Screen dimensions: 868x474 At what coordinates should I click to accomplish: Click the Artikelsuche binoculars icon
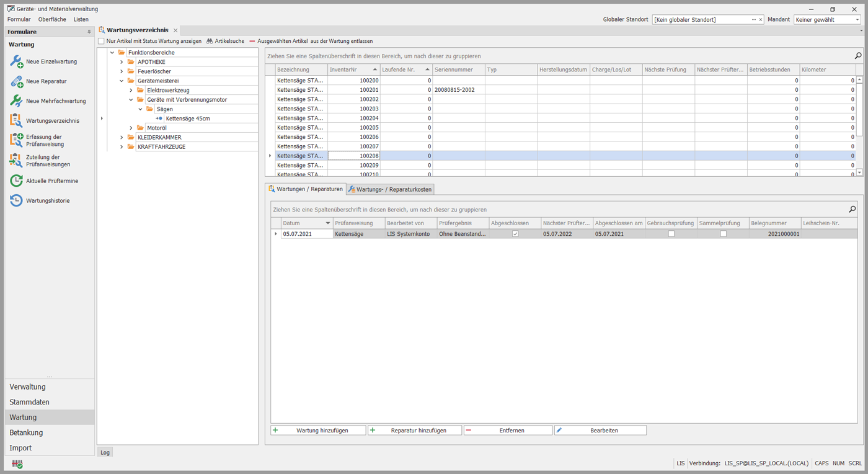pos(210,41)
